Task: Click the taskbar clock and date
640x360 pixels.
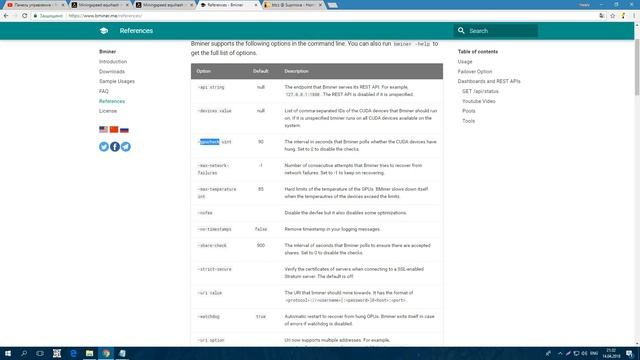Action: coord(611,353)
